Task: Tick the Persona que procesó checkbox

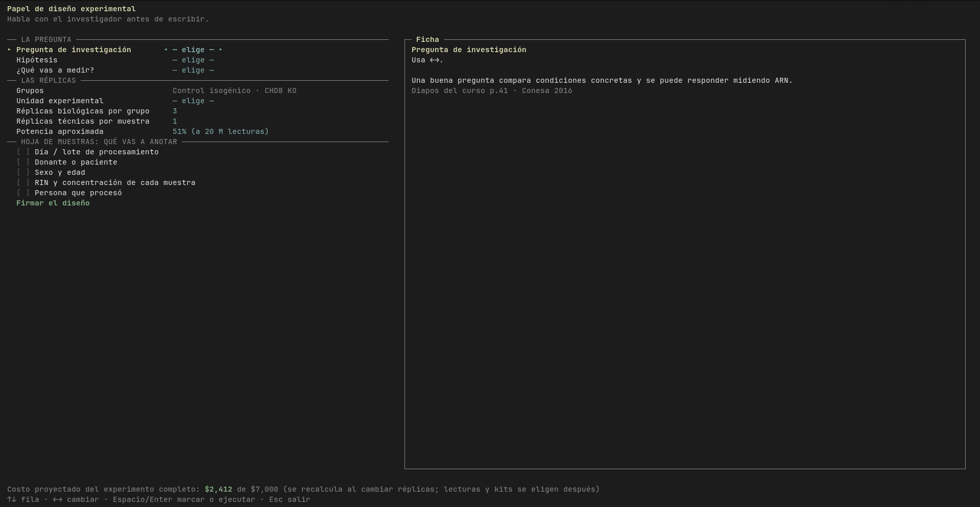Action: [23, 193]
